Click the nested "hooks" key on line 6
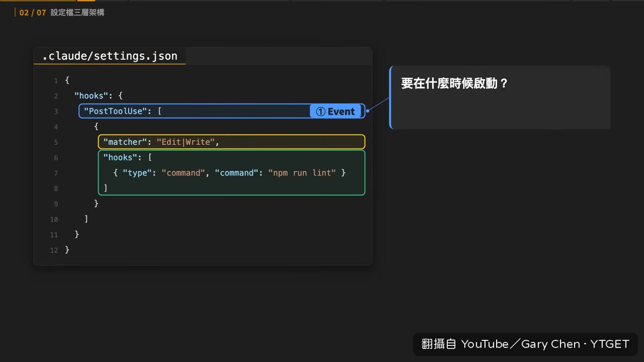This screenshot has height=362, width=644. [120, 157]
